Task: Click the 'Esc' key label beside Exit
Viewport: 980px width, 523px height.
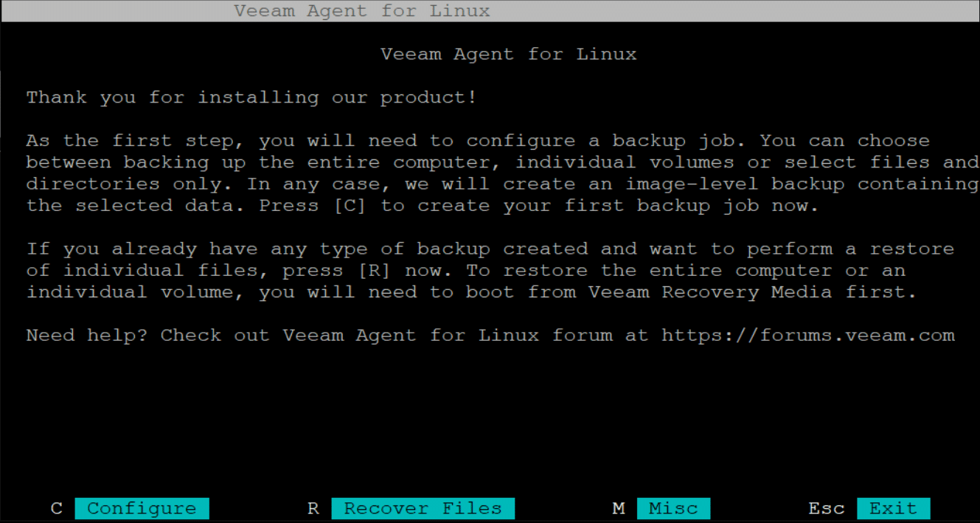Action: [x=826, y=508]
